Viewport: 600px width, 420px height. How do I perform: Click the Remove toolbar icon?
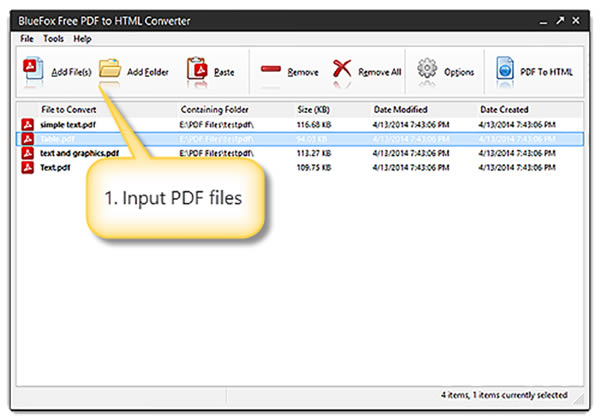tap(271, 71)
